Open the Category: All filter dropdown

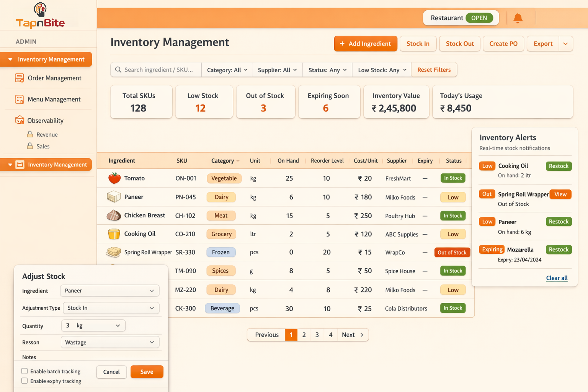click(226, 70)
